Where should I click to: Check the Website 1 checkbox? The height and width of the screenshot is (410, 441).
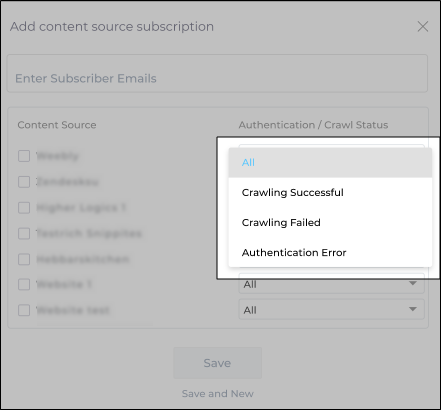click(x=24, y=285)
